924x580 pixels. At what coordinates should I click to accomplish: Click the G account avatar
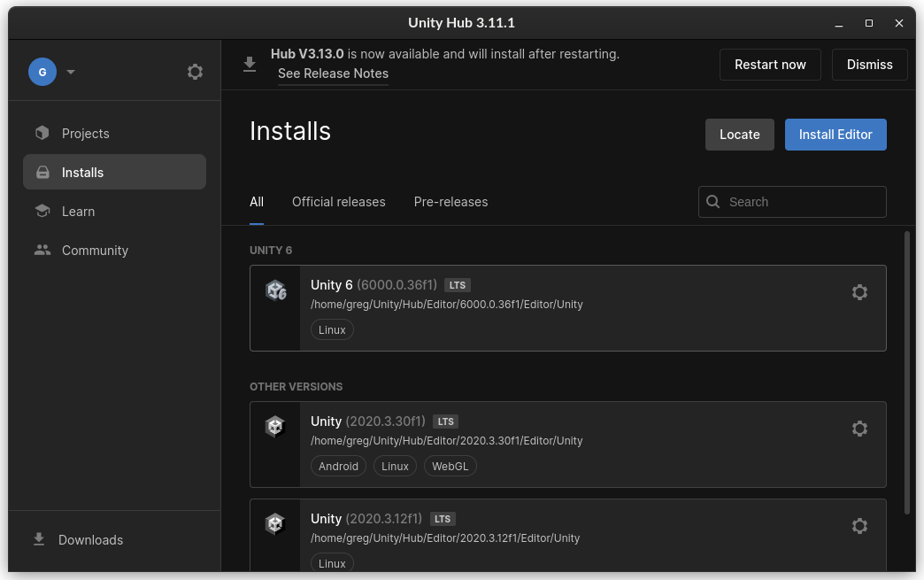pos(42,72)
